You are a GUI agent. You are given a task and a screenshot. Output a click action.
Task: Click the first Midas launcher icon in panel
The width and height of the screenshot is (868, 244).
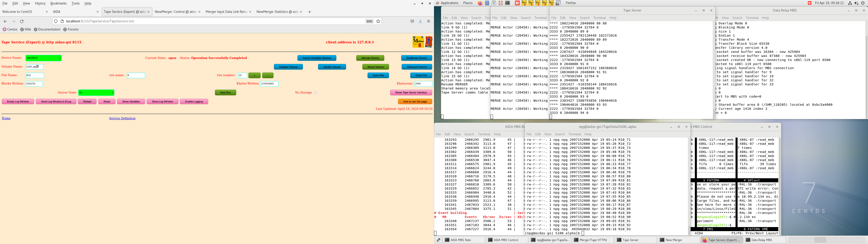tap(524, 3)
